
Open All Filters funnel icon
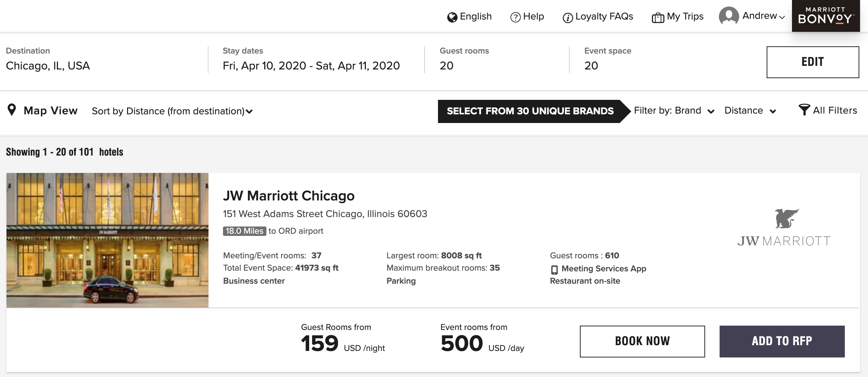pyautogui.click(x=804, y=110)
